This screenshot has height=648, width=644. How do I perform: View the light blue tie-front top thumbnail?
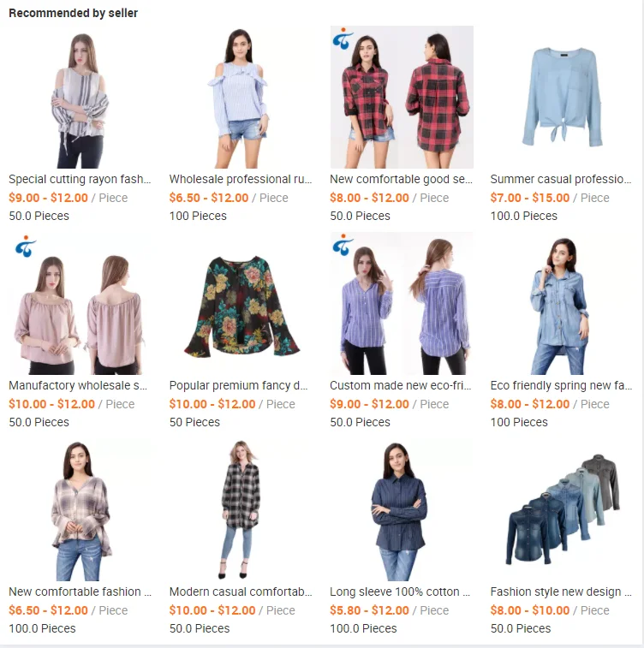coord(562,97)
